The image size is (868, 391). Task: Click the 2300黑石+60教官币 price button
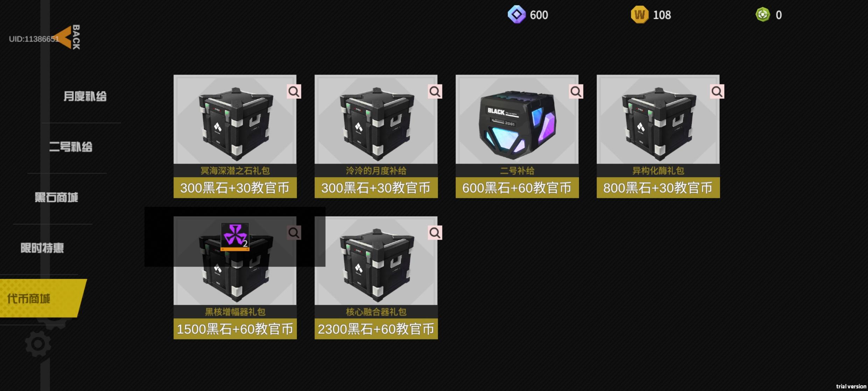pos(376,329)
